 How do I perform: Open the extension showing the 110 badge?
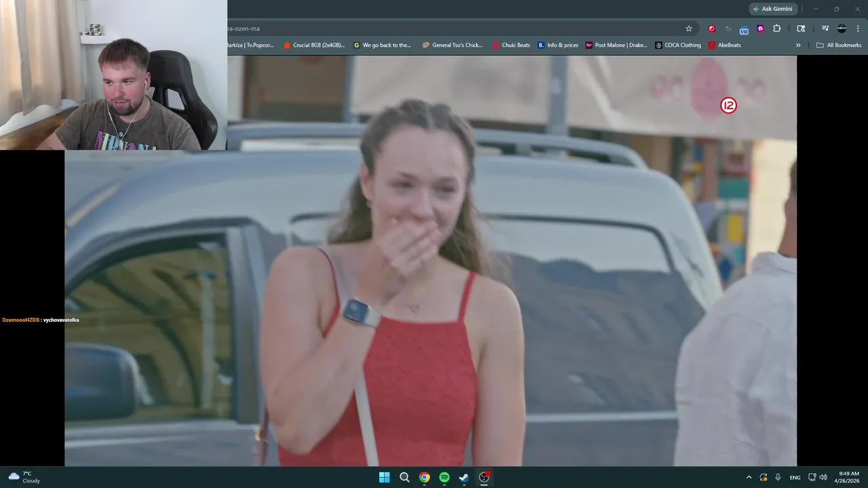pos(744,29)
